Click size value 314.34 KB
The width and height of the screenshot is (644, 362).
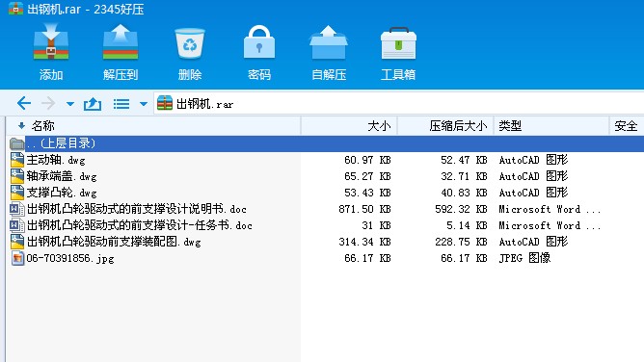coord(364,242)
